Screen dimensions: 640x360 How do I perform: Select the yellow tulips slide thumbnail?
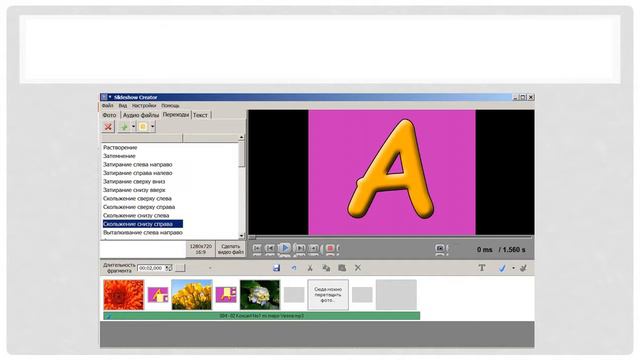(192, 295)
